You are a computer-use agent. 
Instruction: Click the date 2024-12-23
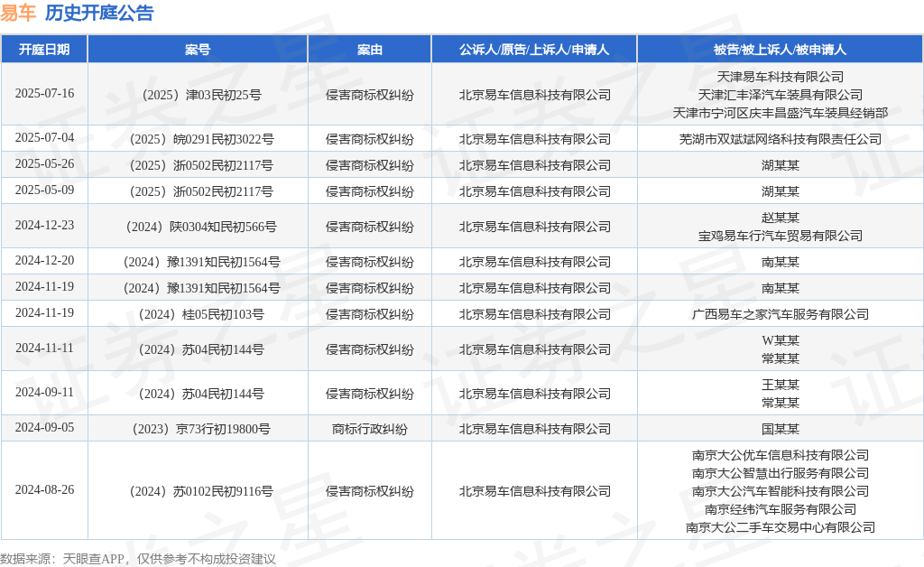click(x=44, y=225)
